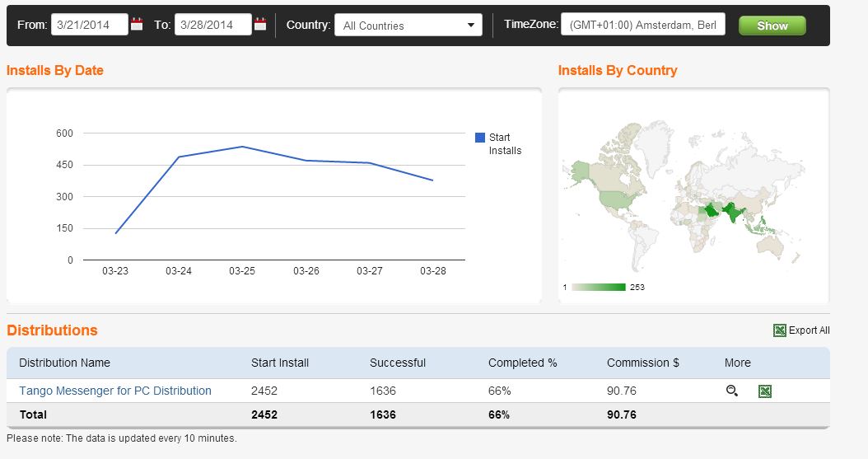Click the Installs By Country heading

point(618,70)
